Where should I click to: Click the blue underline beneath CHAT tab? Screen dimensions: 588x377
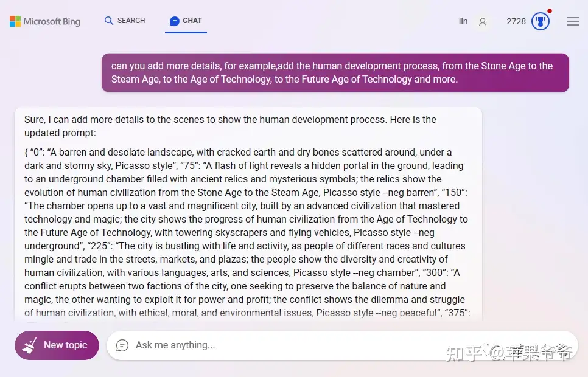pos(186,33)
